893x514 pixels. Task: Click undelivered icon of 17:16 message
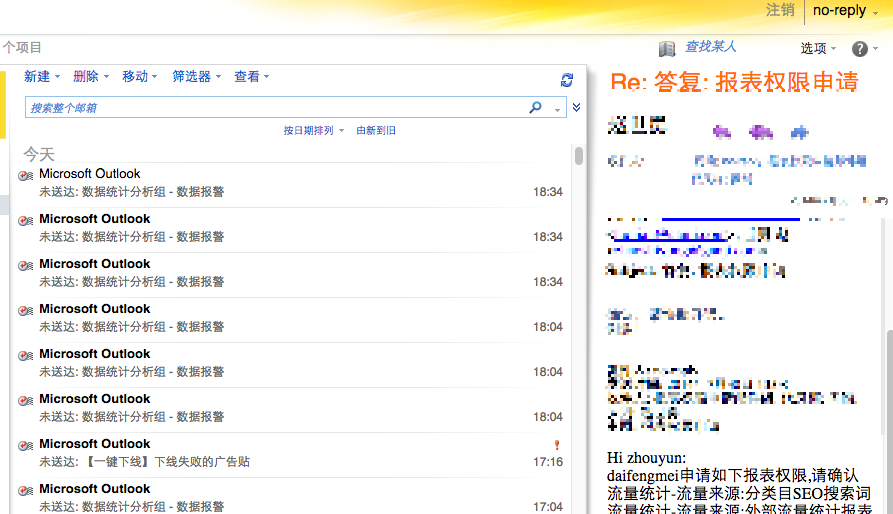coord(26,446)
